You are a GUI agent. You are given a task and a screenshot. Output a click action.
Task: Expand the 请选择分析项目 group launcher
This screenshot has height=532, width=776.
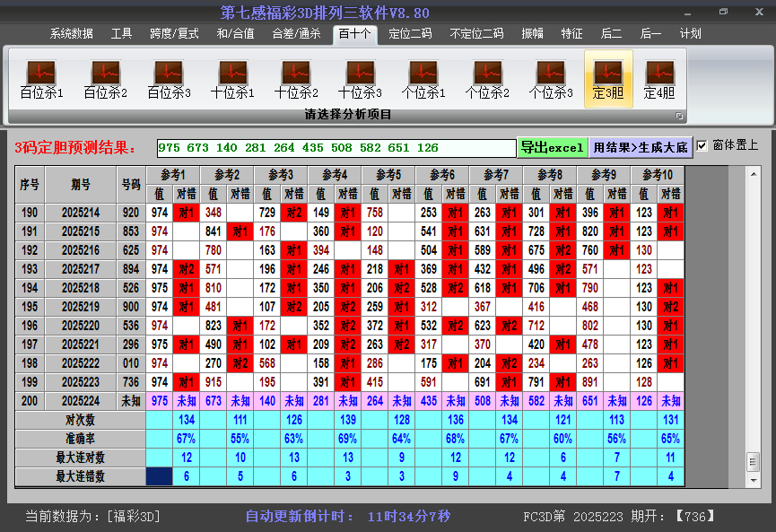point(679,116)
